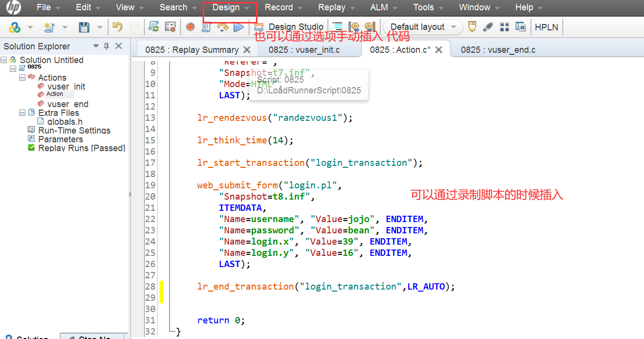Viewport: 644px width, 339px height.
Task: Open the dropdown arrow beside New Script
Action: [65, 27]
